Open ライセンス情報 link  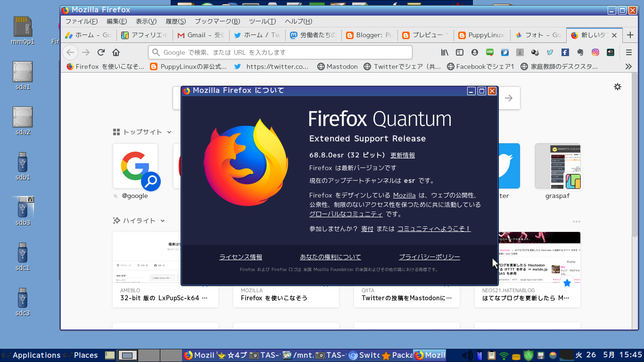(241, 257)
